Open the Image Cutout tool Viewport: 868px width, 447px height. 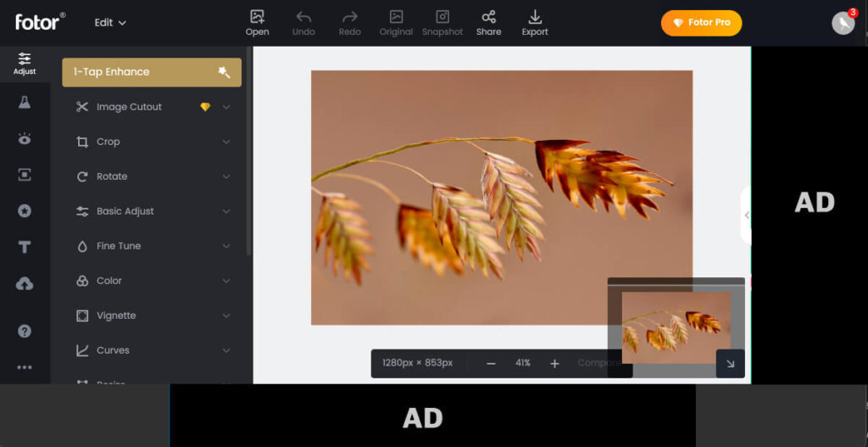[152, 107]
